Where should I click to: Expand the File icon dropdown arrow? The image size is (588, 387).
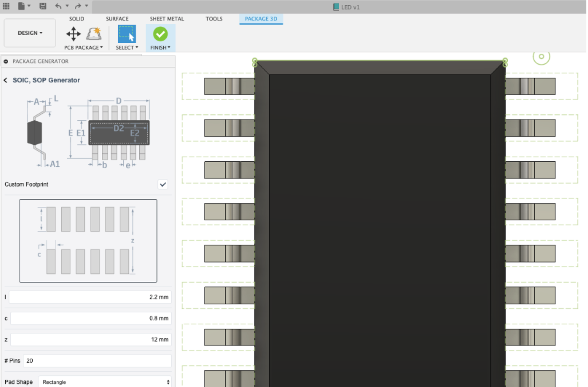point(29,6)
